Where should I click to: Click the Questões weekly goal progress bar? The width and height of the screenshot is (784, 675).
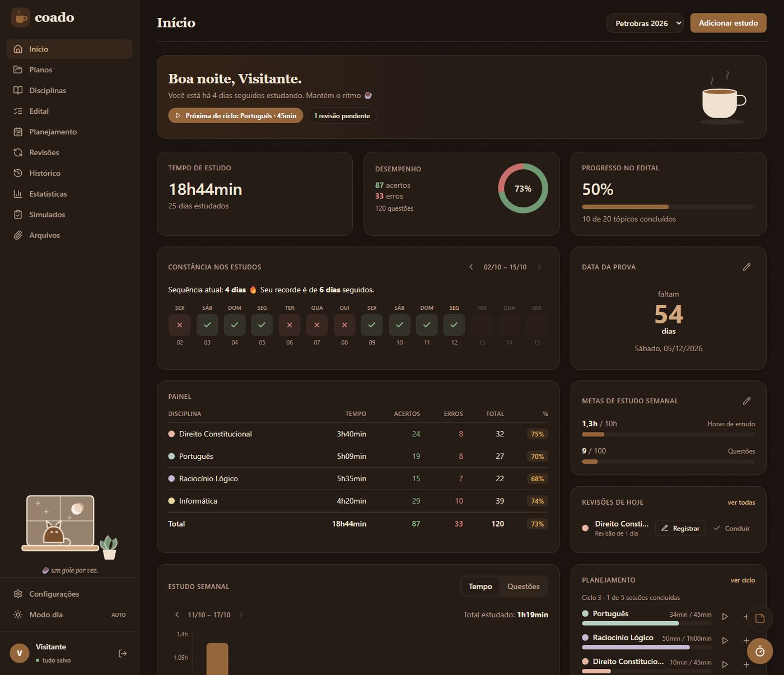tap(669, 462)
